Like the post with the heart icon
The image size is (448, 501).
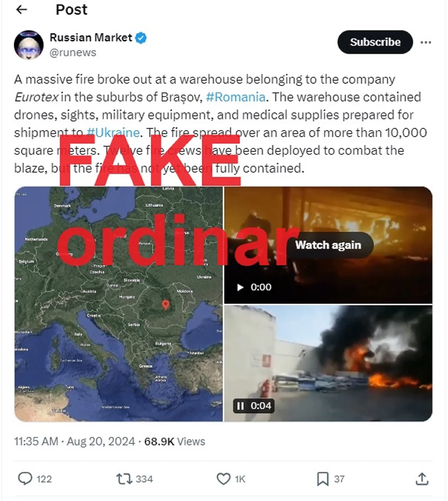pyautogui.click(x=224, y=479)
